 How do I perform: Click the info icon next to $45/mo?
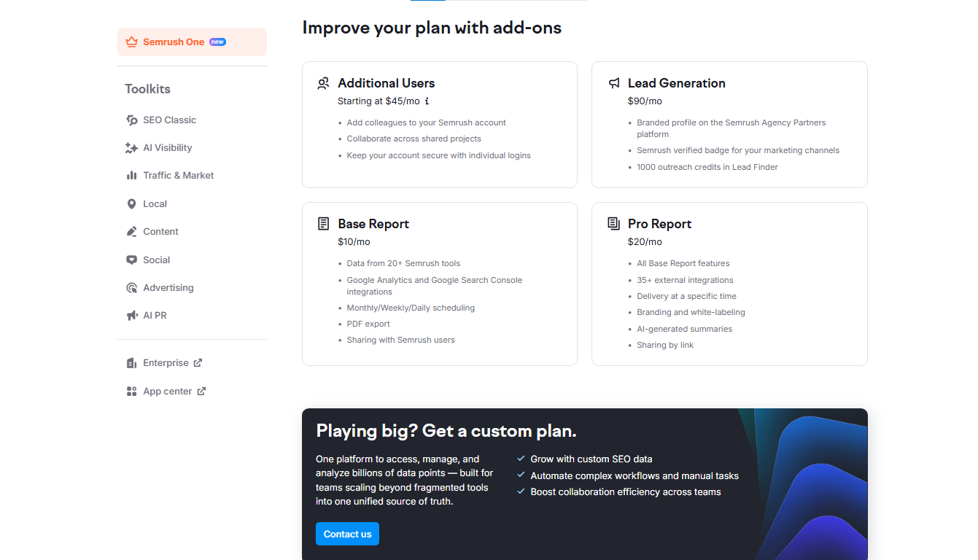click(x=427, y=101)
